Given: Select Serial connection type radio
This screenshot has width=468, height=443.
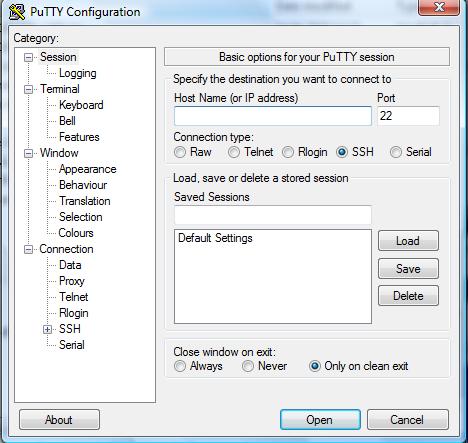Looking at the screenshot, I should point(396,152).
